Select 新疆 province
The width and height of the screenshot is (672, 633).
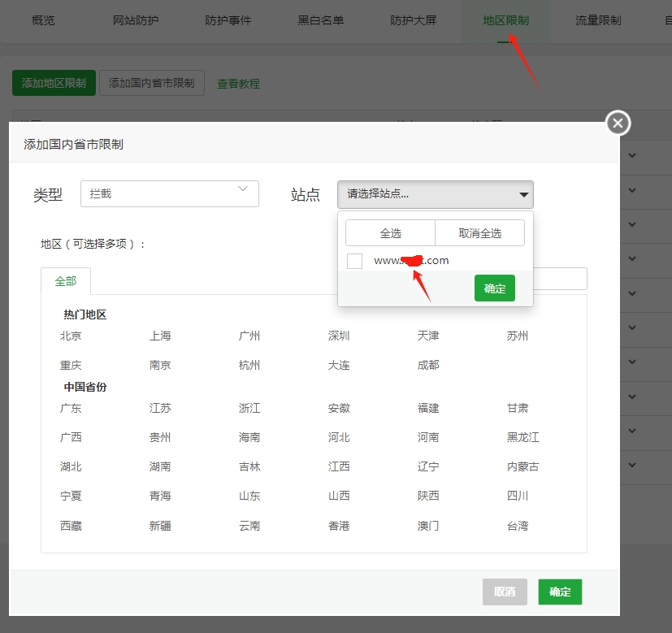[x=160, y=526]
